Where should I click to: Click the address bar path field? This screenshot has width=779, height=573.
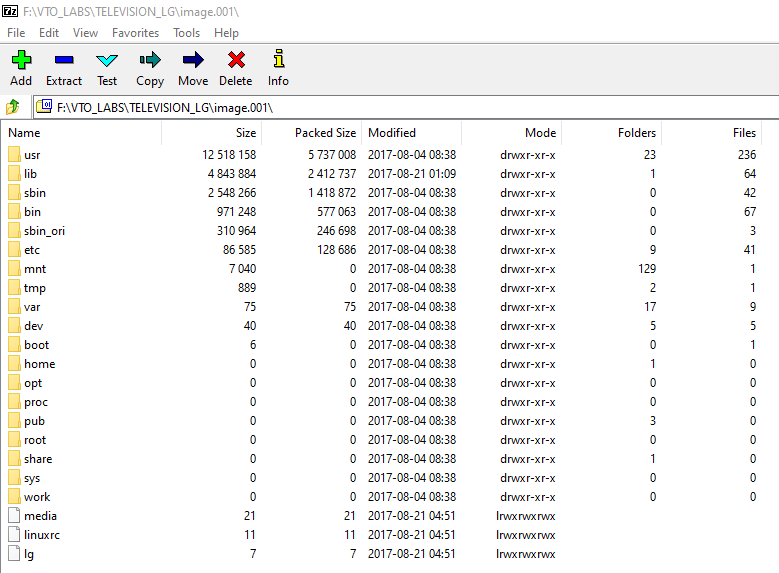pyautogui.click(x=400, y=107)
